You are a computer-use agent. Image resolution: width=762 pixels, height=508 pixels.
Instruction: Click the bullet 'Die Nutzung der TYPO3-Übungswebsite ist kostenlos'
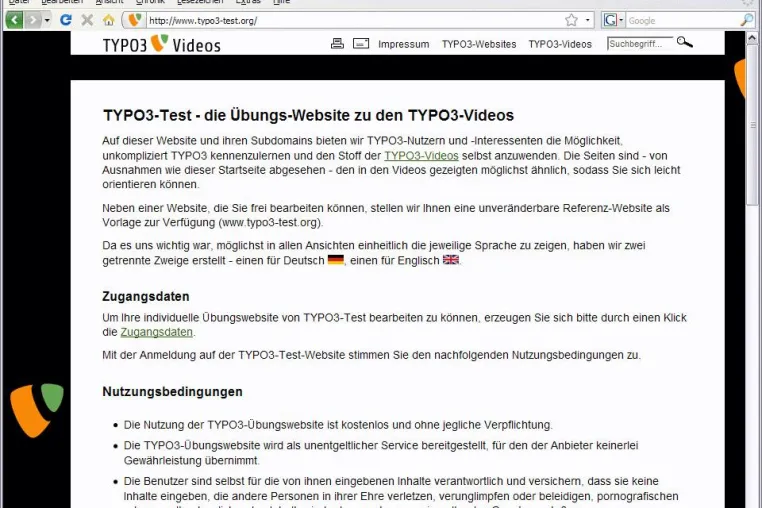tap(338, 425)
